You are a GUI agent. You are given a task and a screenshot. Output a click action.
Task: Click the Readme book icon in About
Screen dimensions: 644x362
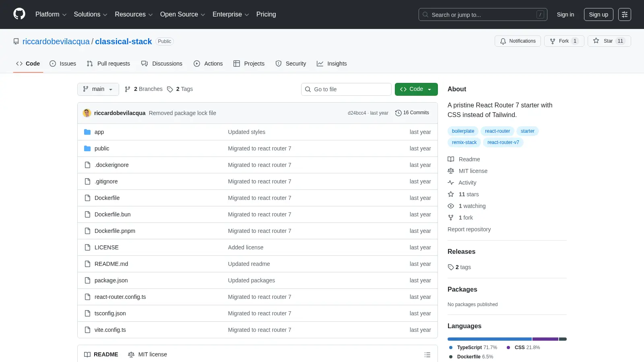(451, 159)
